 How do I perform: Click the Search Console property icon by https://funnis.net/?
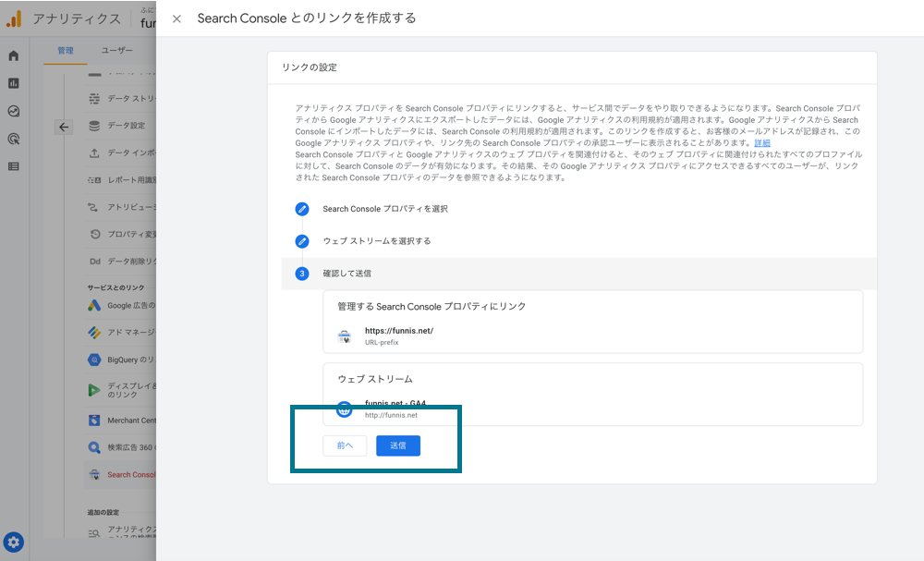(x=344, y=336)
